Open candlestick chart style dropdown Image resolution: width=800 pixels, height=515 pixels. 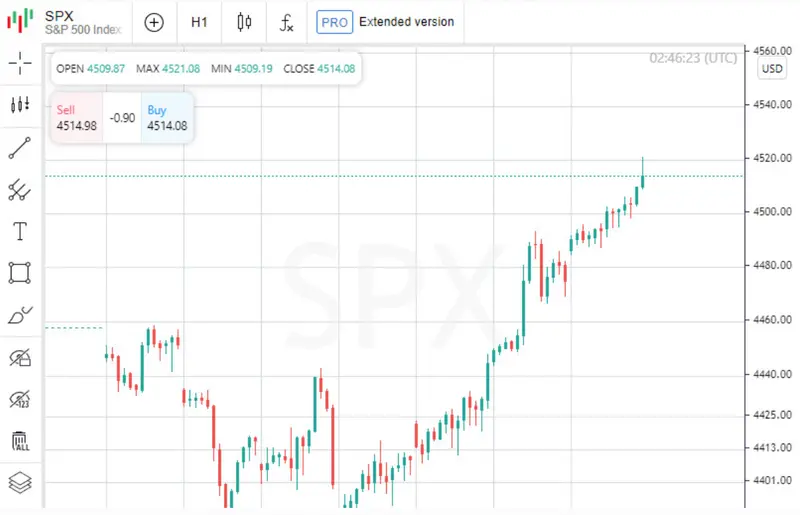click(x=244, y=22)
